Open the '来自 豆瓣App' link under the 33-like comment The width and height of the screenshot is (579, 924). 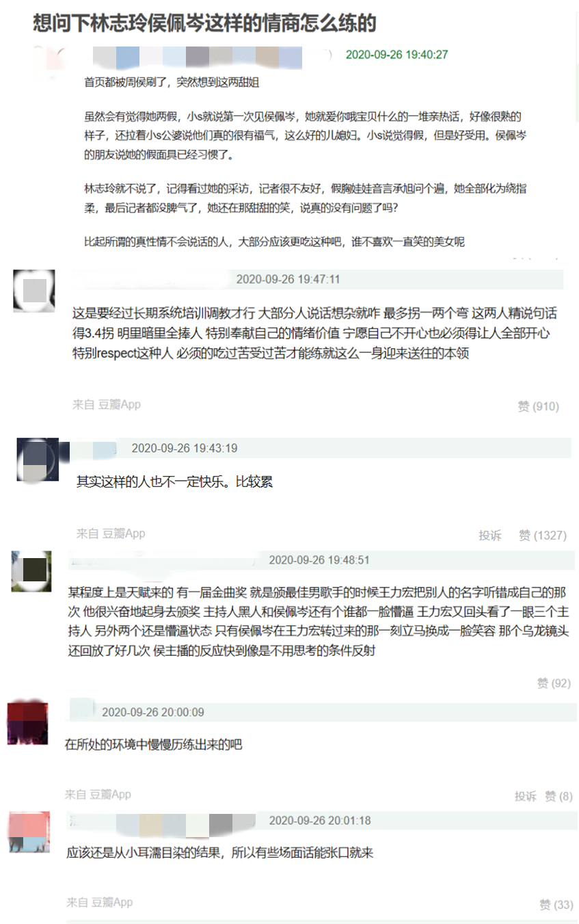pyautogui.click(x=100, y=902)
